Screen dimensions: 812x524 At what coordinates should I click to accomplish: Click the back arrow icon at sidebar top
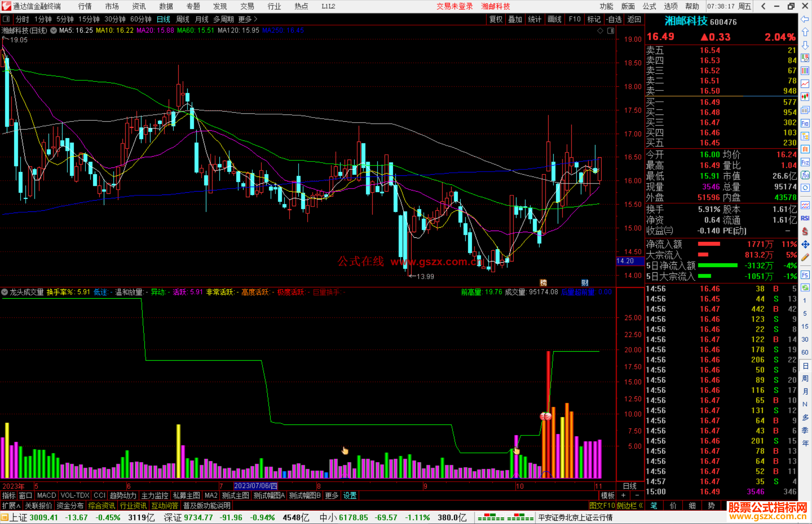point(805,19)
